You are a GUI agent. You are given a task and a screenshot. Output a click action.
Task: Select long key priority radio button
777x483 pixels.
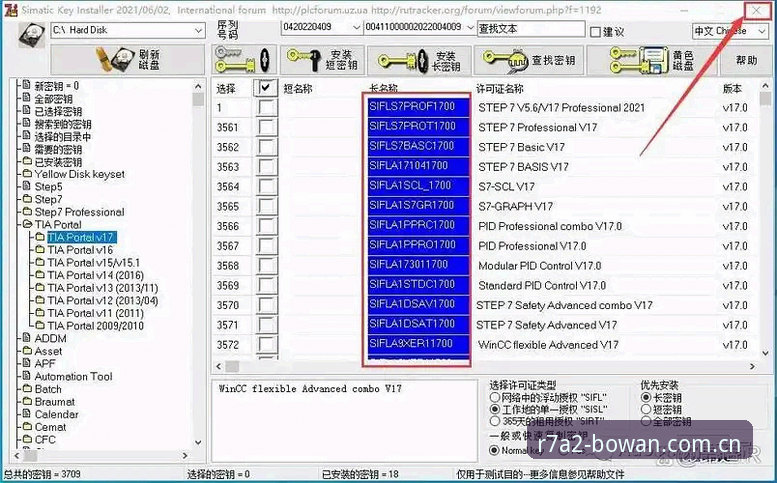pos(646,397)
